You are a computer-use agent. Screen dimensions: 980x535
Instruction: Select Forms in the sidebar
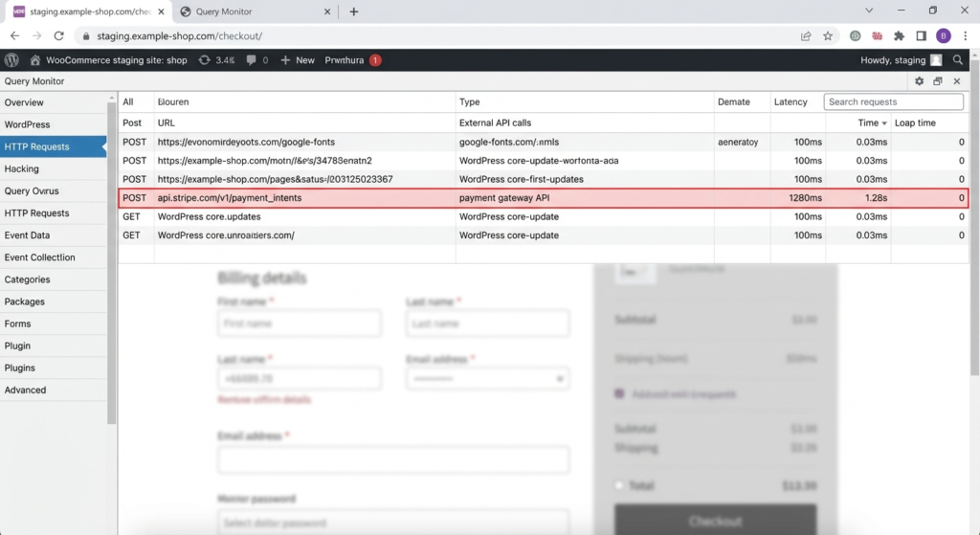[54, 323]
